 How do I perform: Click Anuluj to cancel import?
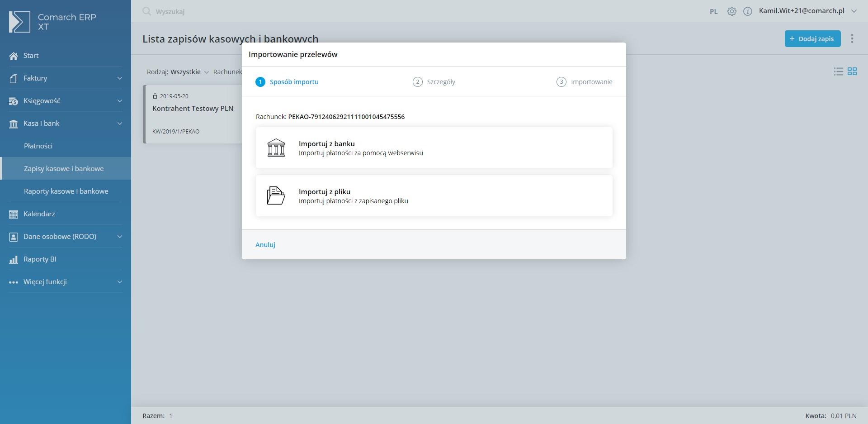(x=265, y=245)
